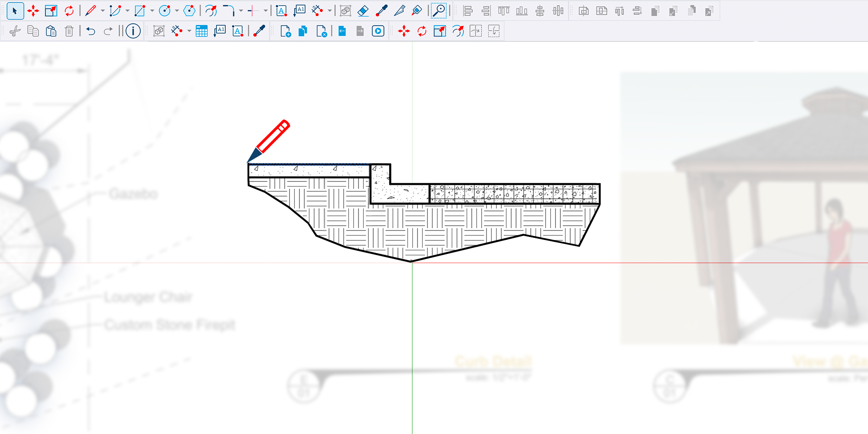Copy selection with the copy icon

coord(33,31)
